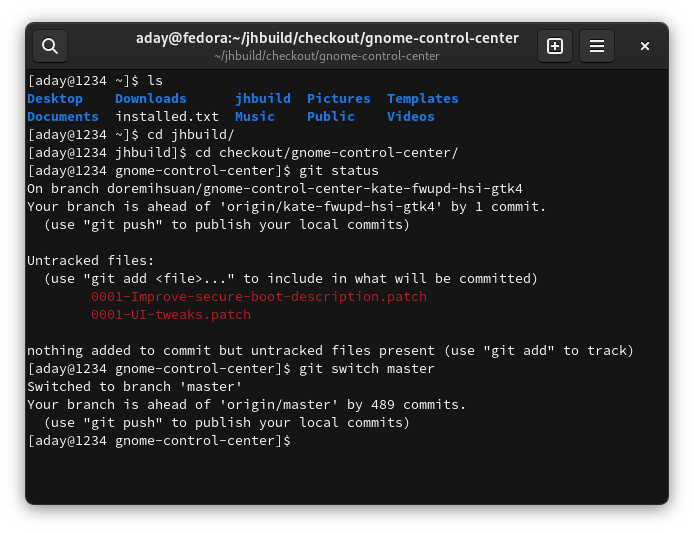Click the Pictures directory name
The image size is (694, 533).
339,99
